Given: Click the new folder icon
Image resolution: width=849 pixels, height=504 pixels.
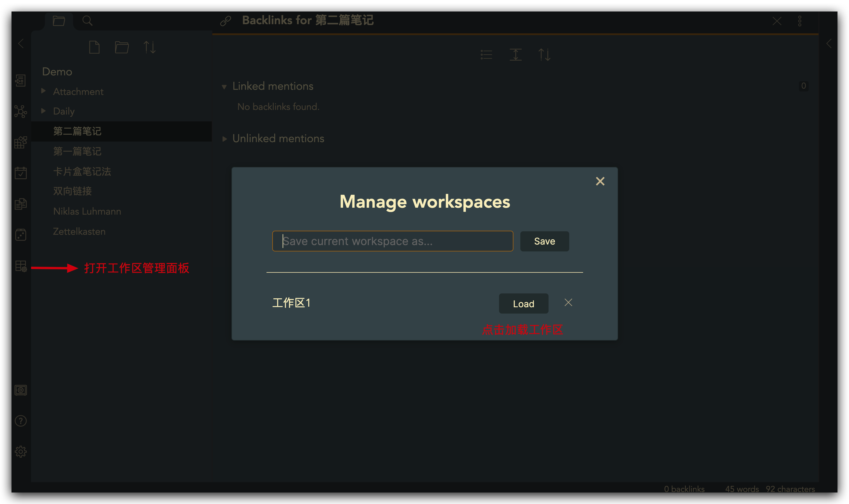Looking at the screenshot, I should (x=122, y=47).
